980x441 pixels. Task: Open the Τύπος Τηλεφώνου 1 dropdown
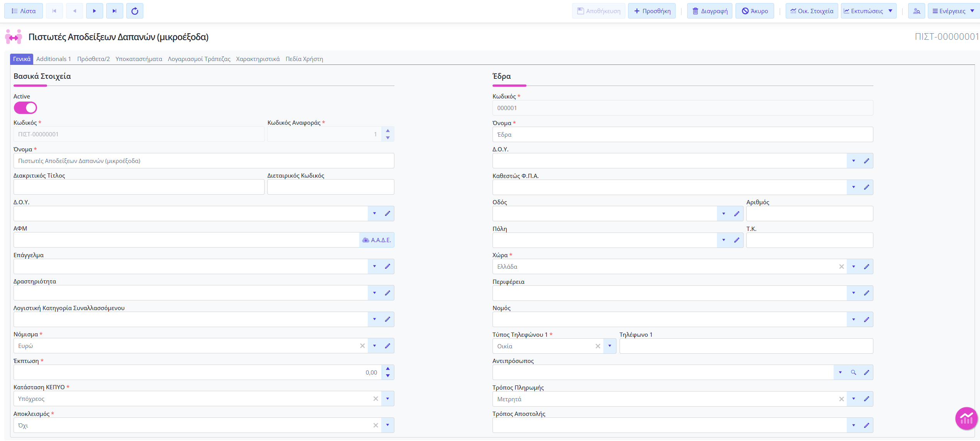[x=610, y=346]
